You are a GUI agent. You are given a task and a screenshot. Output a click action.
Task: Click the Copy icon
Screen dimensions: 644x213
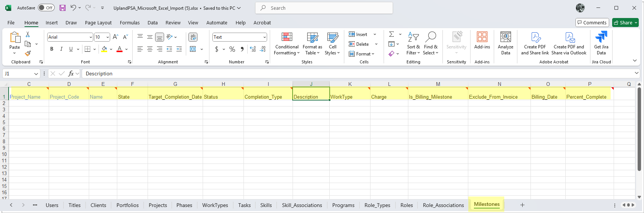28,44
